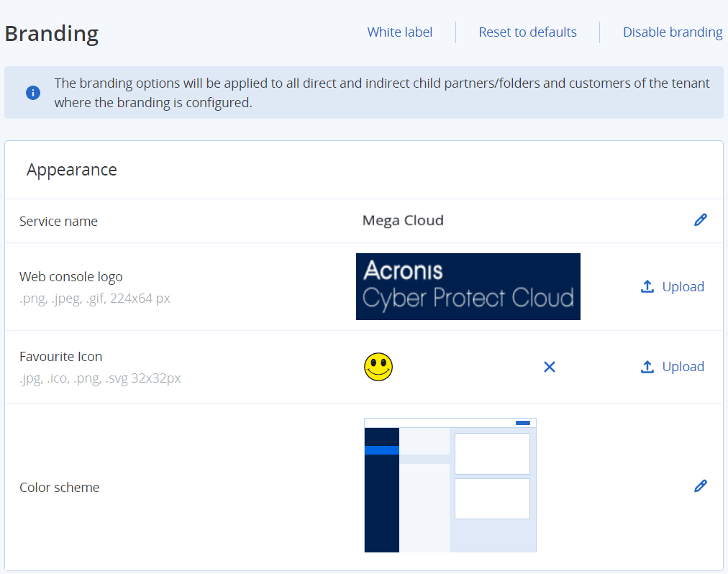
Task: Remove the favourite icon using the X
Action: [x=550, y=367]
